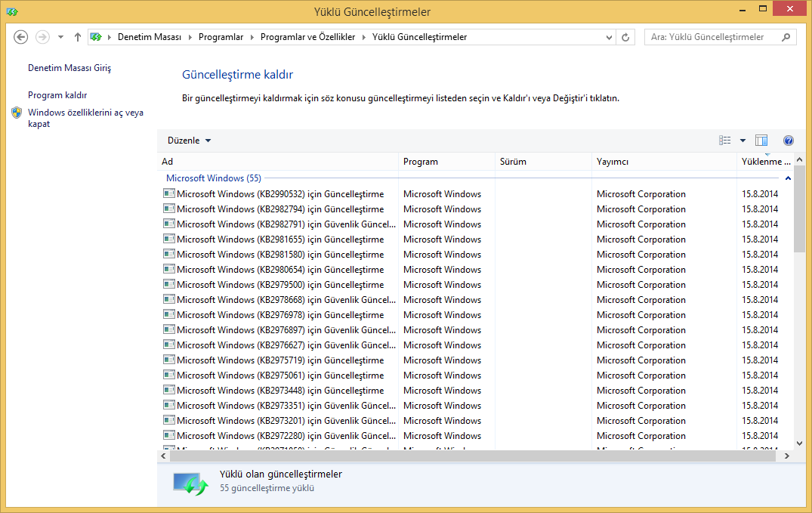
Task: Expand the view options dropdown arrow
Action: coord(743,141)
